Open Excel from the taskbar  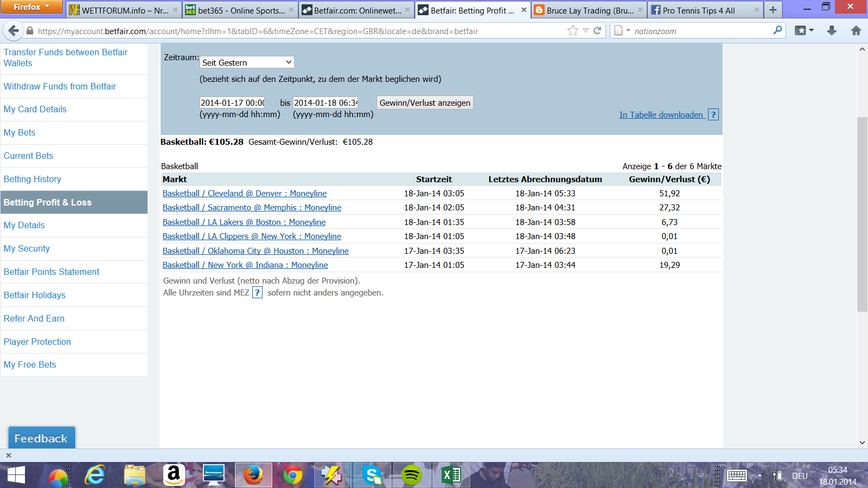(x=451, y=476)
